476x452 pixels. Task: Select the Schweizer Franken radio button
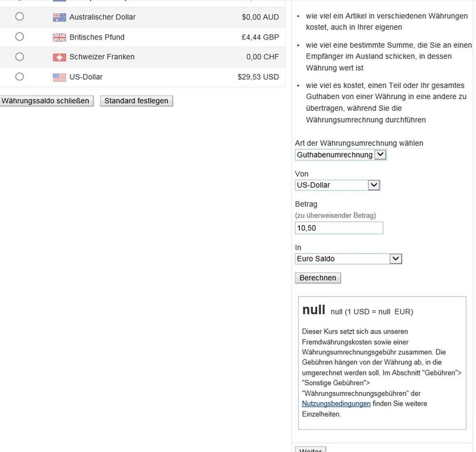(x=20, y=57)
